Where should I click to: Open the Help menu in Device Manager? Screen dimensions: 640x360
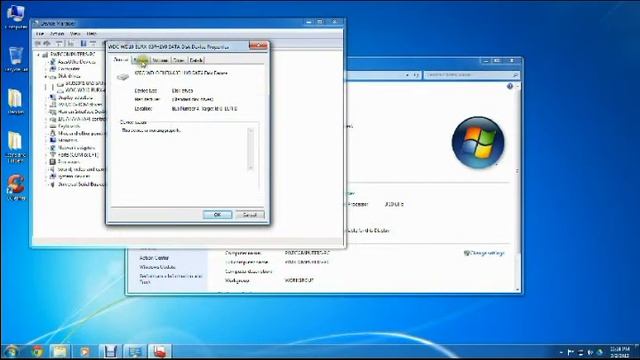91,33
